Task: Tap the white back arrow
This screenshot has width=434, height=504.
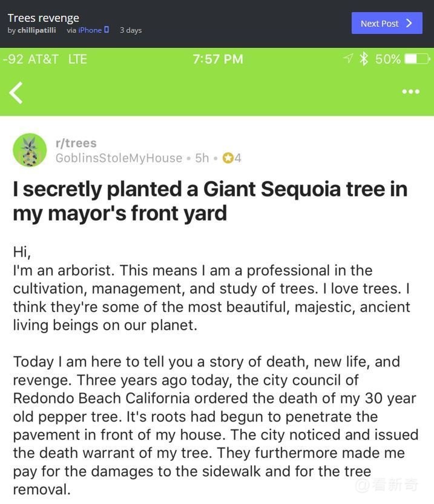Action: (x=16, y=93)
